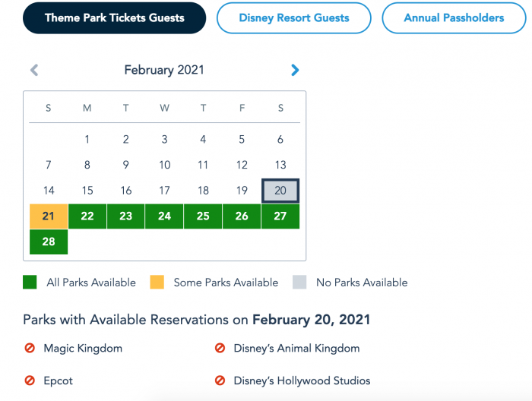Open Annual Passholders tab
Viewport: 532px width, 401px height.
(454, 18)
